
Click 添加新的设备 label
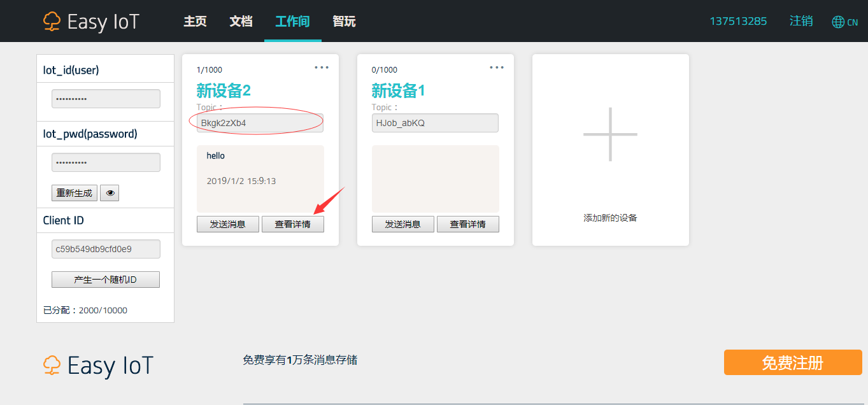(x=610, y=218)
